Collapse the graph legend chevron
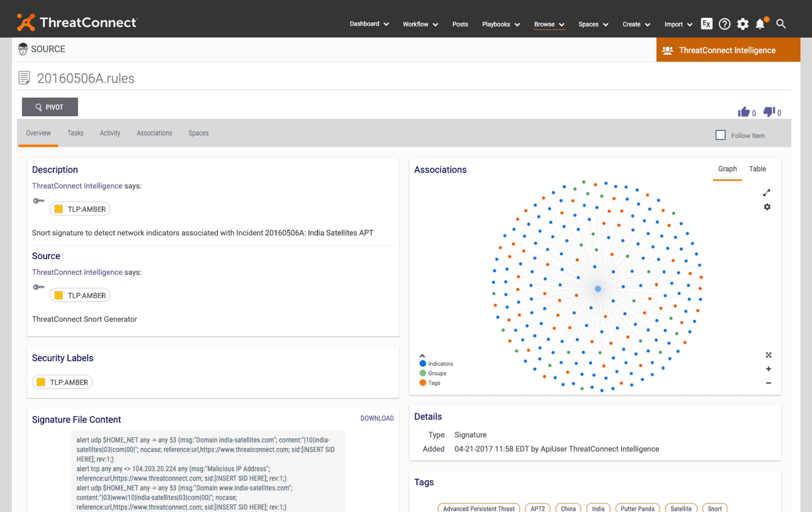This screenshot has height=512, width=812. (422, 356)
